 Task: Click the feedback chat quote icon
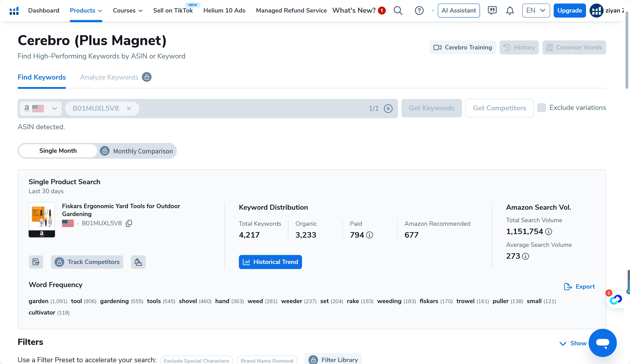click(492, 11)
